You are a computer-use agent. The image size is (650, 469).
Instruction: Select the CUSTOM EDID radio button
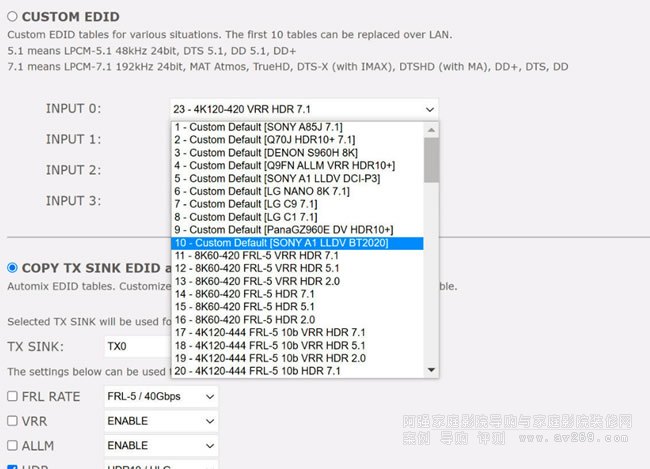point(12,17)
